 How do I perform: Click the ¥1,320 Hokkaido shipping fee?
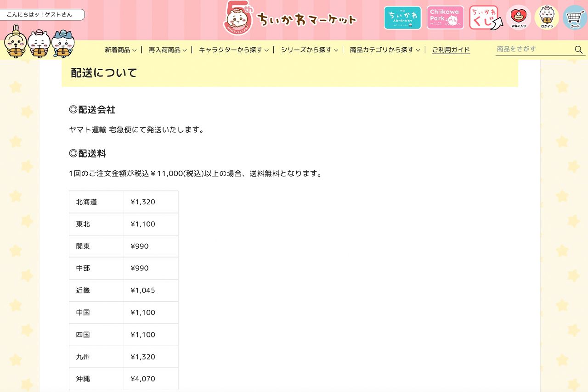[143, 202]
